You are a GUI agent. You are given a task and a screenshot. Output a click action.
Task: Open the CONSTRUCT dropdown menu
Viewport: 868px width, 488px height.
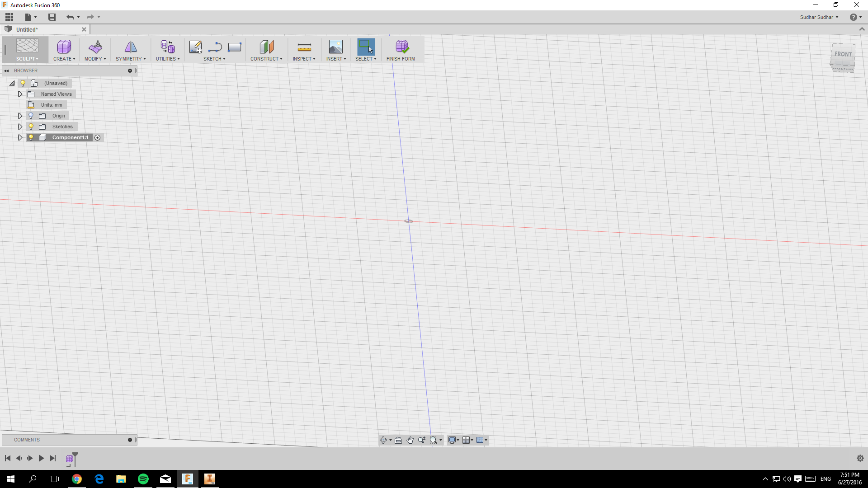(266, 59)
